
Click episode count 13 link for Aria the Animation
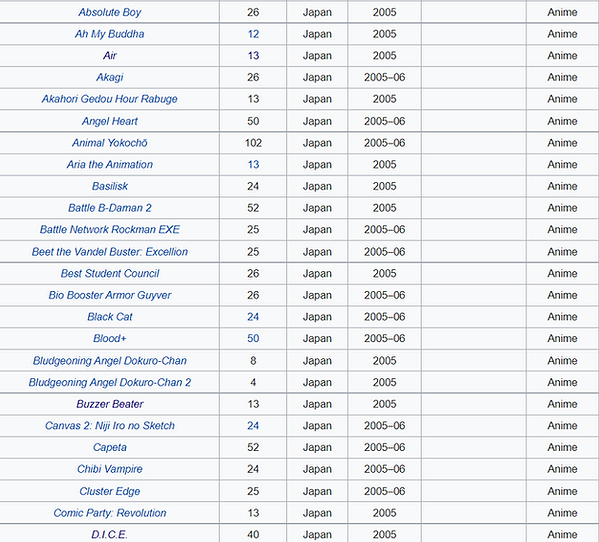[253, 165]
